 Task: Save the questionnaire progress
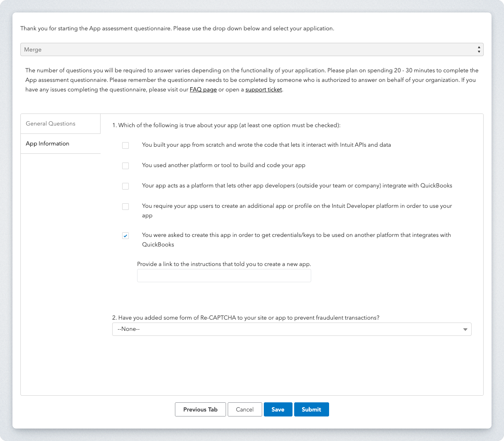click(x=278, y=409)
